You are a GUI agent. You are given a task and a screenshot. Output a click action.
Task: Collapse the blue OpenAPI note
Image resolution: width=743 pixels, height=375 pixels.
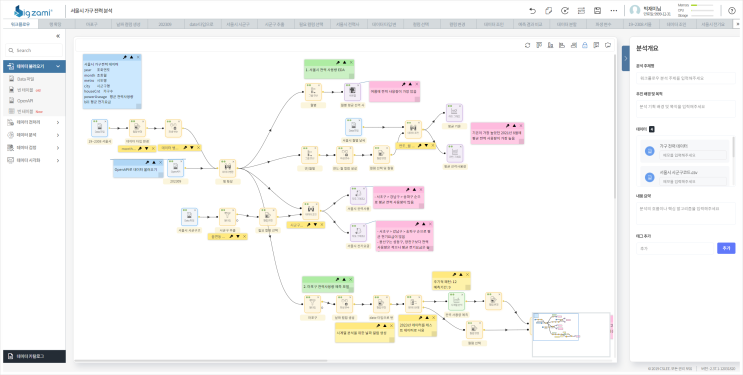[x=154, y=162]
